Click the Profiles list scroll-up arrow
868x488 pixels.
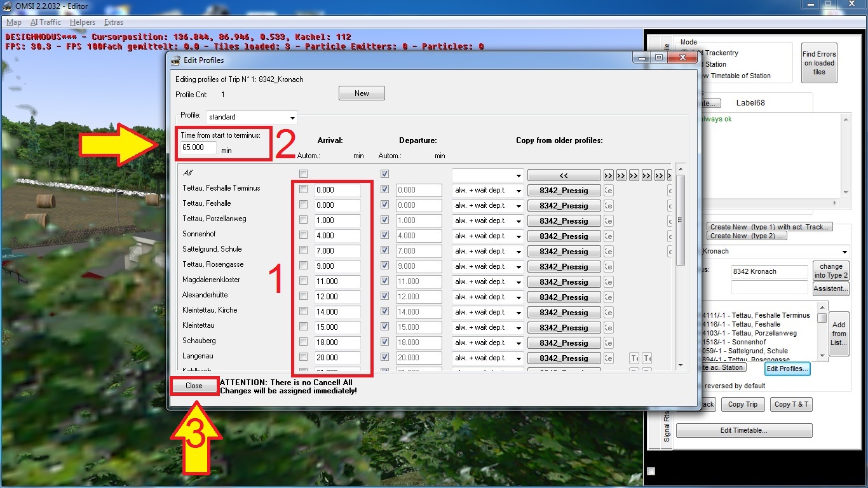681,169
